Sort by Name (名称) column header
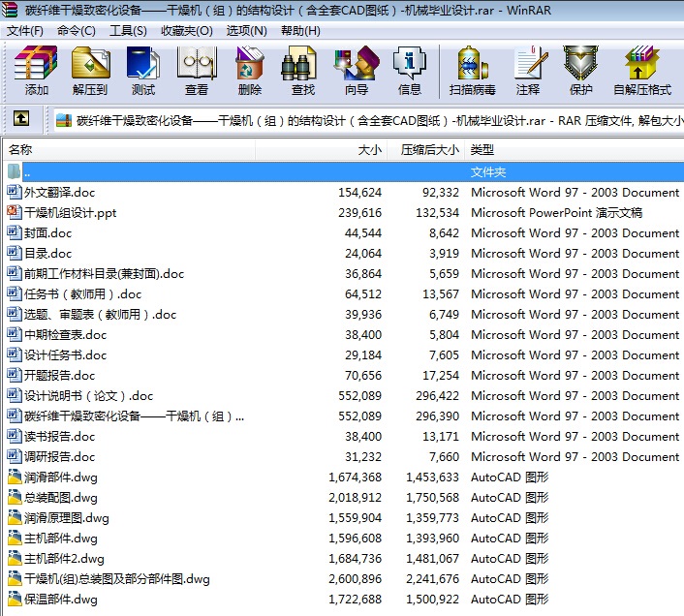The width and height of the screenshot is (684, 616). 130,150
